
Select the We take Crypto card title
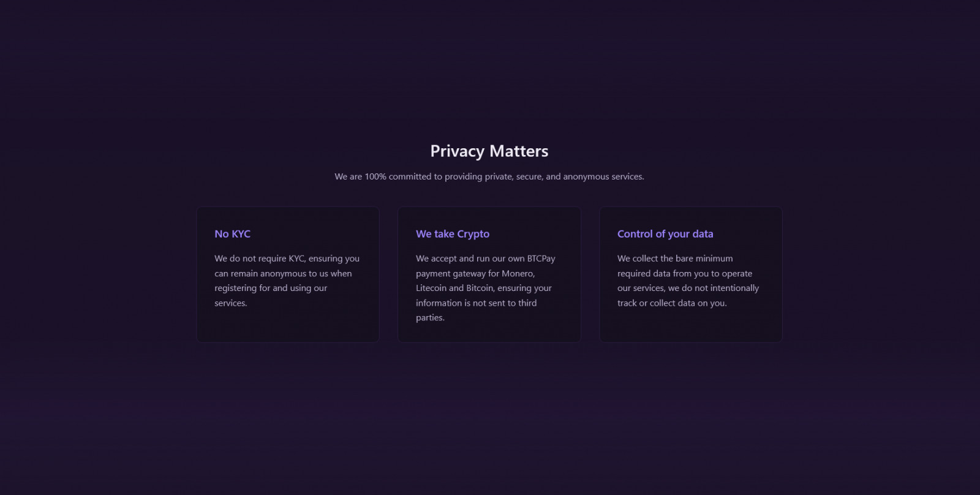click(452, 234)
